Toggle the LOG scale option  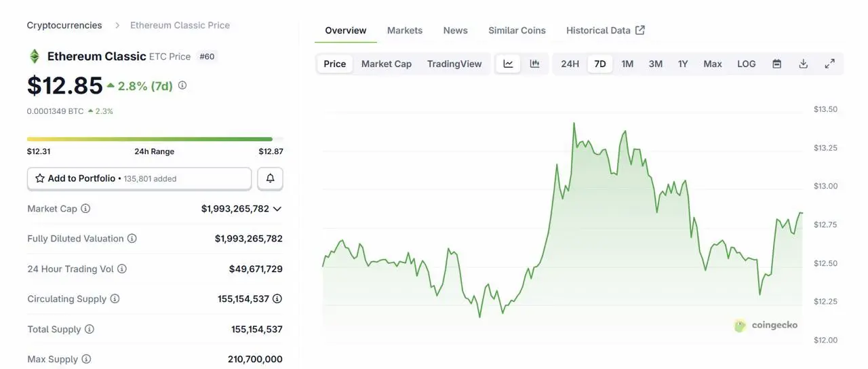[x=746, y=64]
